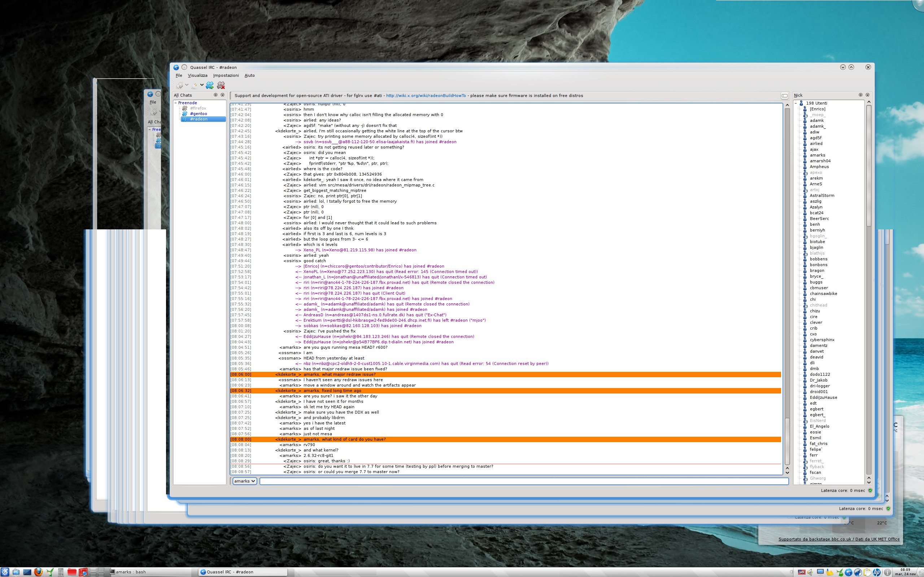Collapse the Freenode network tree
The height and width of the screenshot is (577, 924).
176,103
